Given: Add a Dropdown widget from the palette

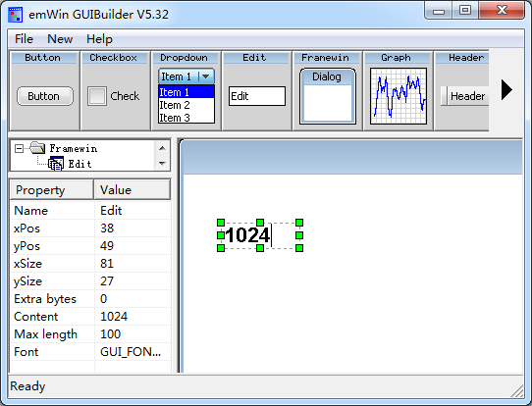Looking at the screenshot, I should coord(186,91).
